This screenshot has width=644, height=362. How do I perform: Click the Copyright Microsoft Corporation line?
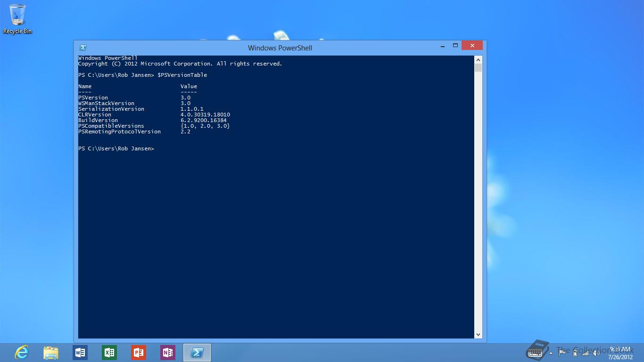180,64
